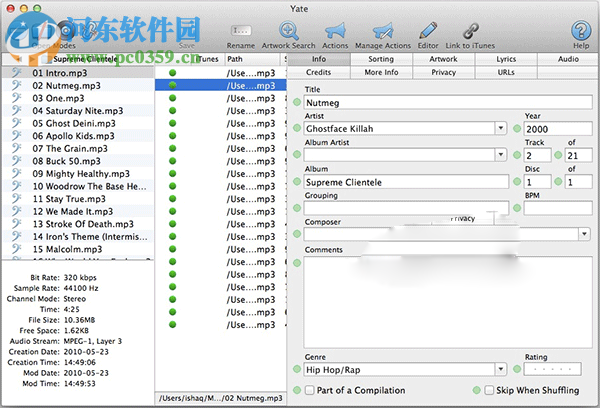
Task: Select 04 Saturday Nite.mp3 in file list
Action: [78, 111]
